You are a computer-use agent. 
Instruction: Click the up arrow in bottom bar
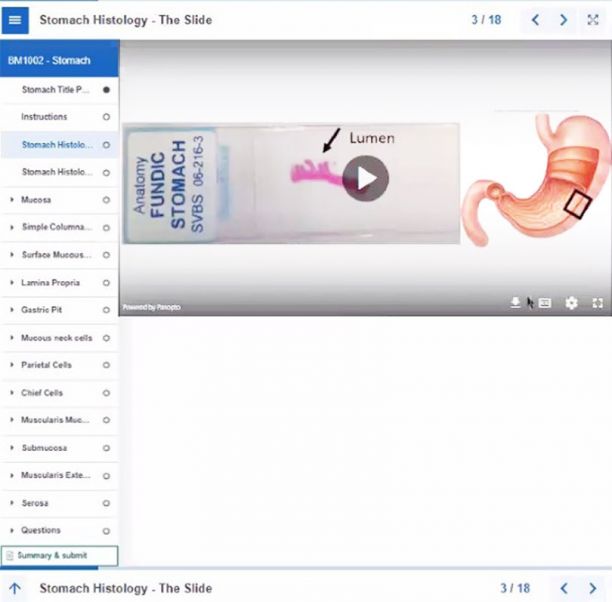(15, 588)
